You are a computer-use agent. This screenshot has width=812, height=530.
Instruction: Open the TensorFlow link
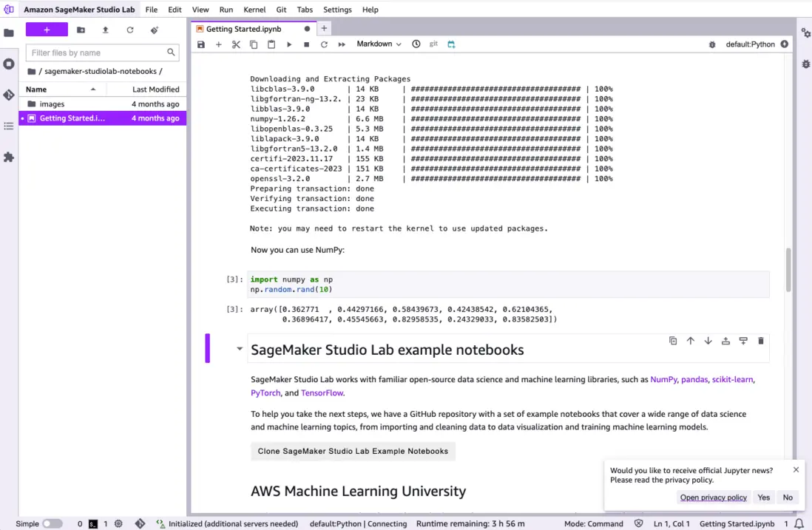(322, 393)
